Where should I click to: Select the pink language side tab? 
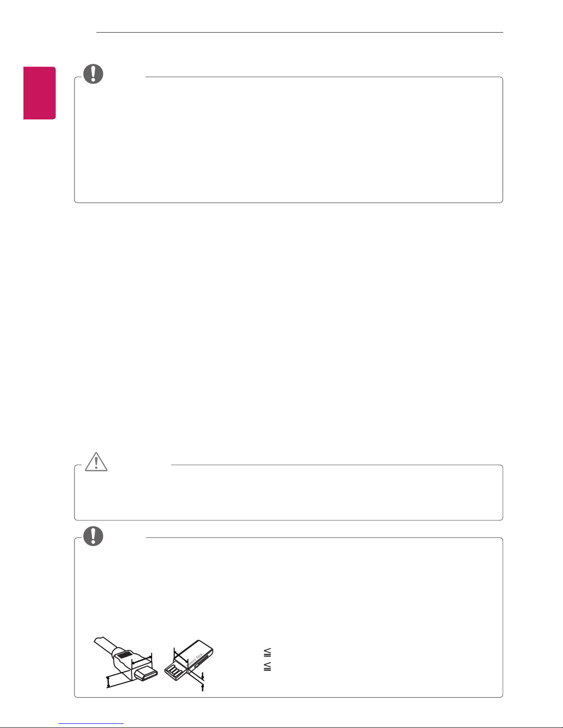tap(39, 93)
